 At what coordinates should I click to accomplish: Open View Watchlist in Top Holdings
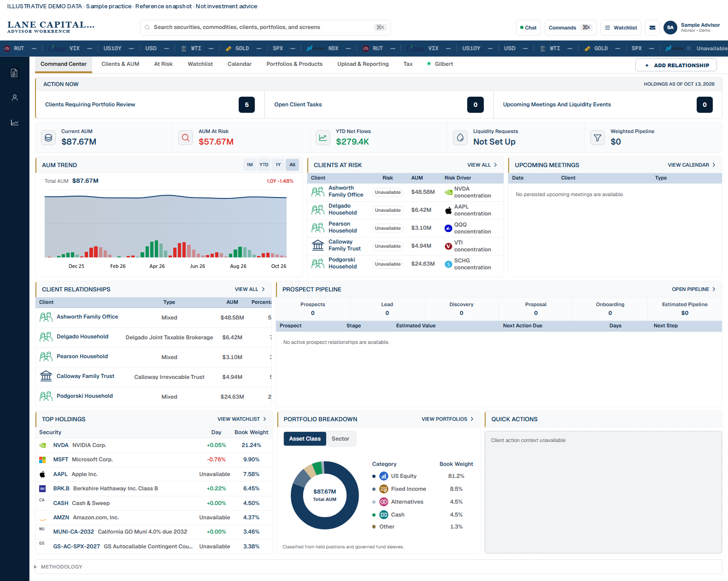[242, 419]
